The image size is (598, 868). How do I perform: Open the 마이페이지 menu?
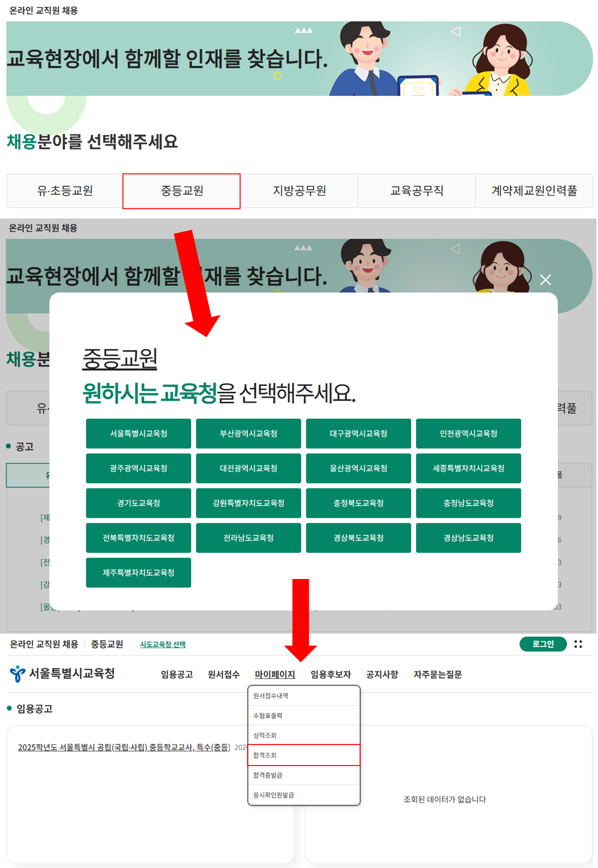[x=275, y=675]
